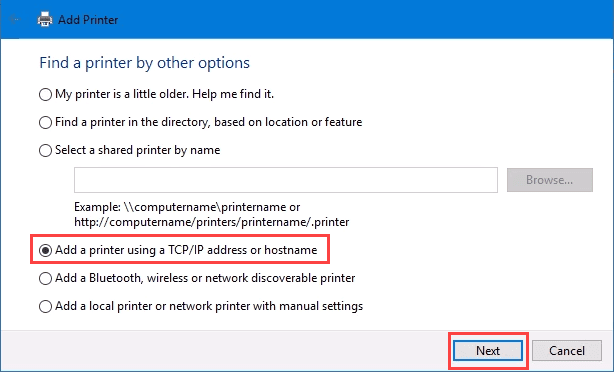The height and width of the screenshot is (372, 614).
Task: Enable the 'Select a shared printer by name' radio button
Action: pos(45,150)
